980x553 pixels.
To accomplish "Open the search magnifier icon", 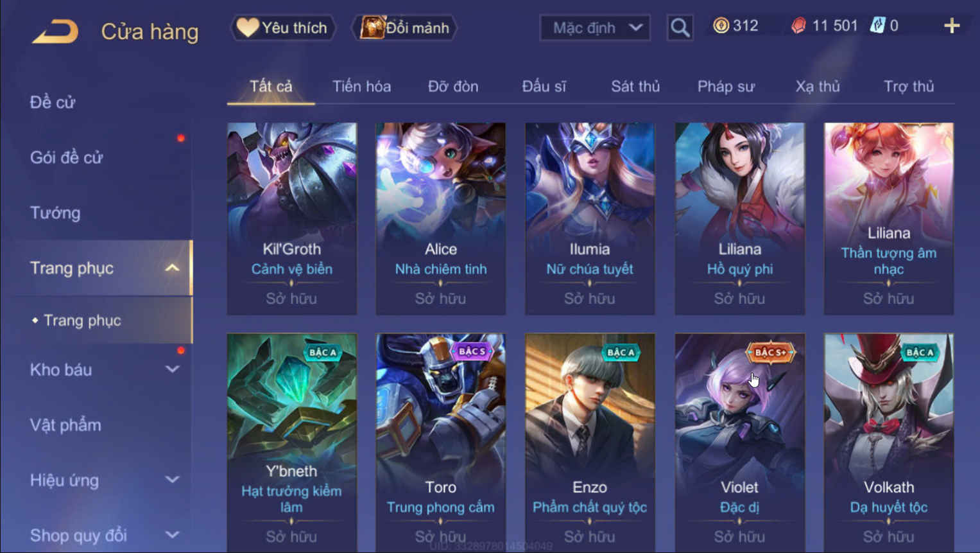I will tap(680, 28).
